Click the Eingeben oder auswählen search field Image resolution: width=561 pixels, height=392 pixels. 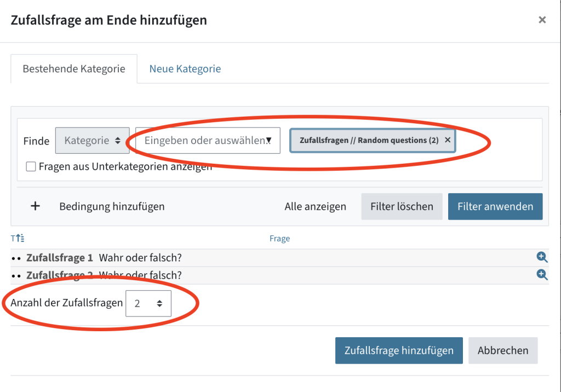208,141
